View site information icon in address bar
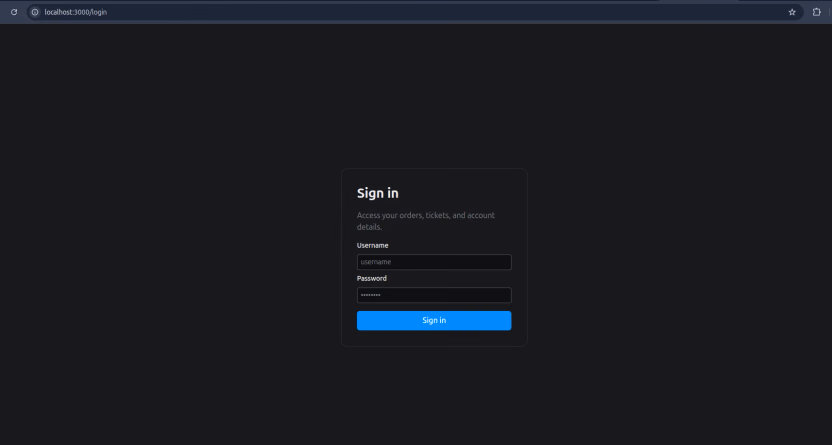832x445 pixels. point(35,12)
